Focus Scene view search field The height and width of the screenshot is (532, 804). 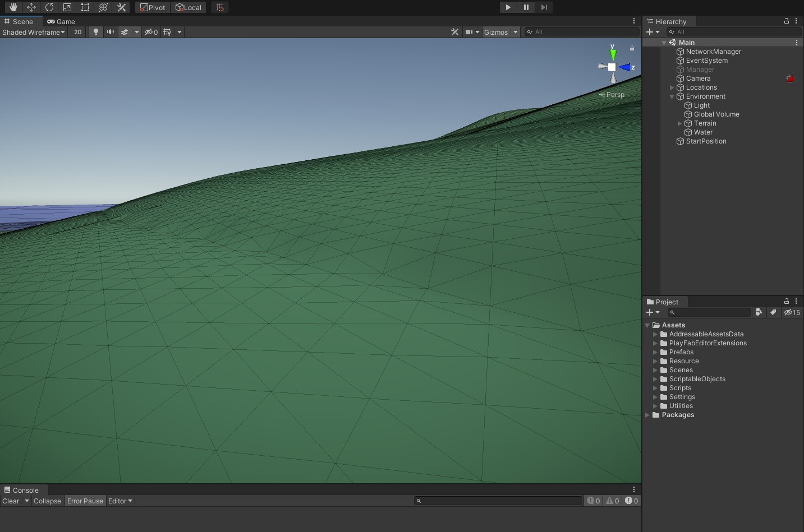[582, 32]
